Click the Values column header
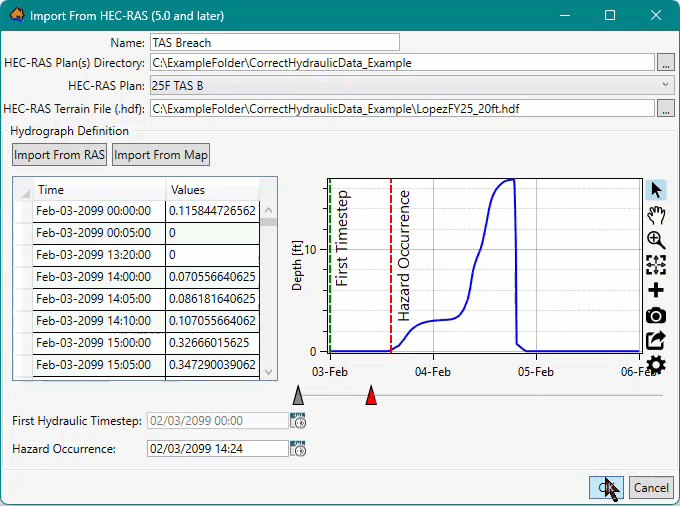 coord(212,190)
